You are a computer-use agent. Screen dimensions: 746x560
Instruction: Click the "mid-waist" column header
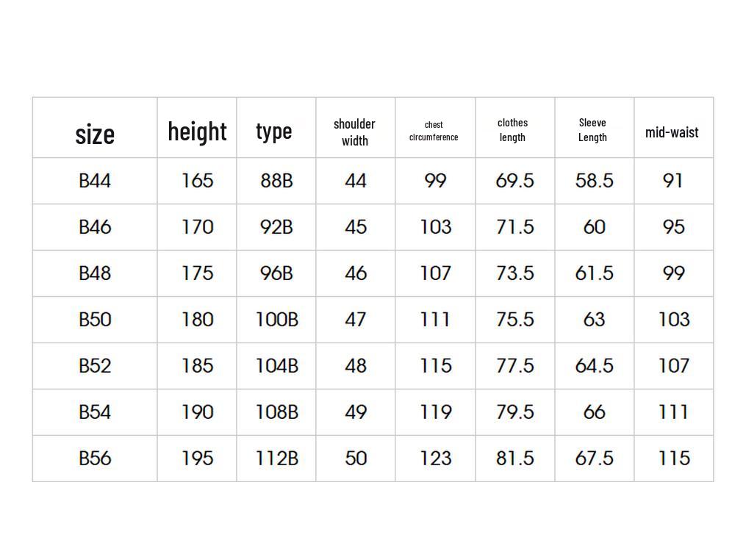(672, 133)
